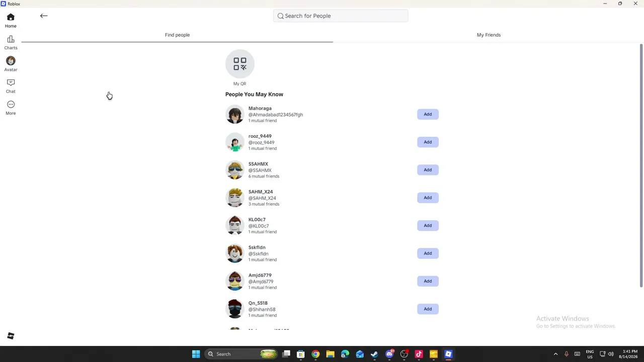The width and height of the screenshot is (644, 362).
Task: Open Mahoraga's avatar picture
Action: [x=234, y=114]
